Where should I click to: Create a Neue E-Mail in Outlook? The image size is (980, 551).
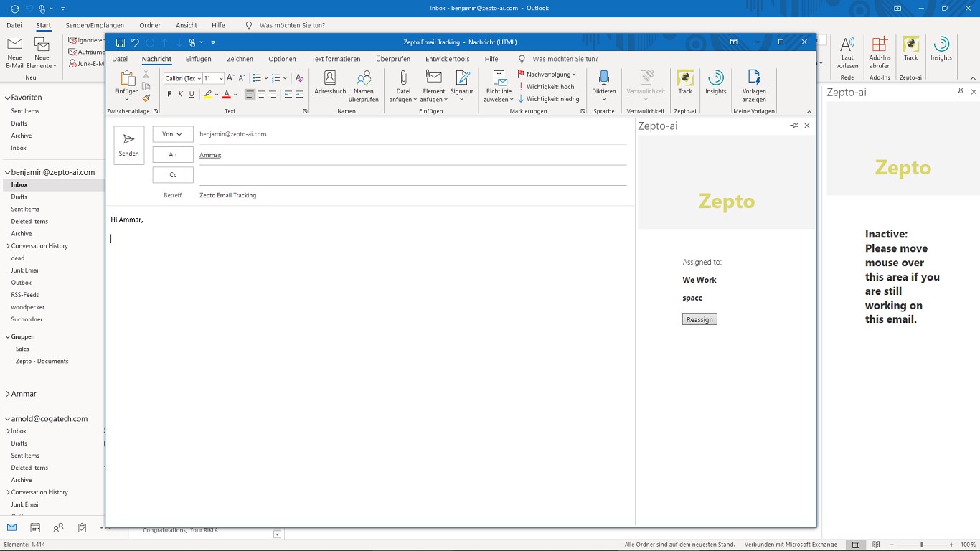tap(15, 53)
